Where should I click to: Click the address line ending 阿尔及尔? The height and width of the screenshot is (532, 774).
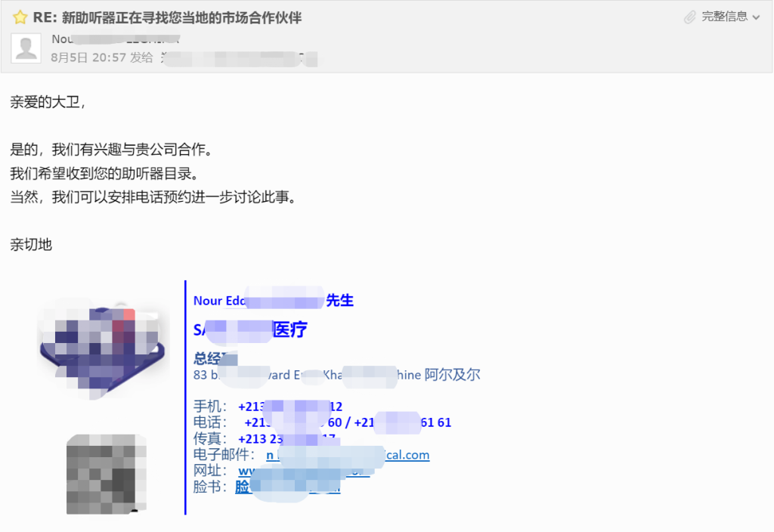[336, 375]
